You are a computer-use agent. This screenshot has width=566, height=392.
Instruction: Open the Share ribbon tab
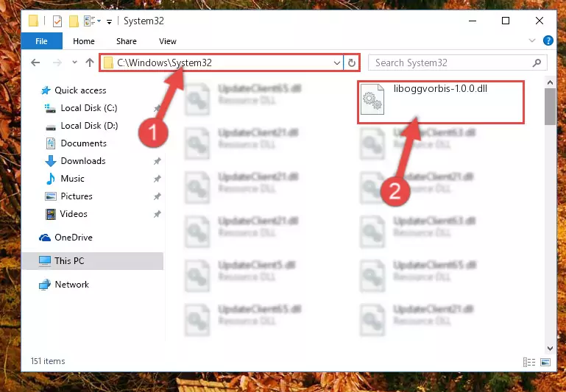[127, 41]
